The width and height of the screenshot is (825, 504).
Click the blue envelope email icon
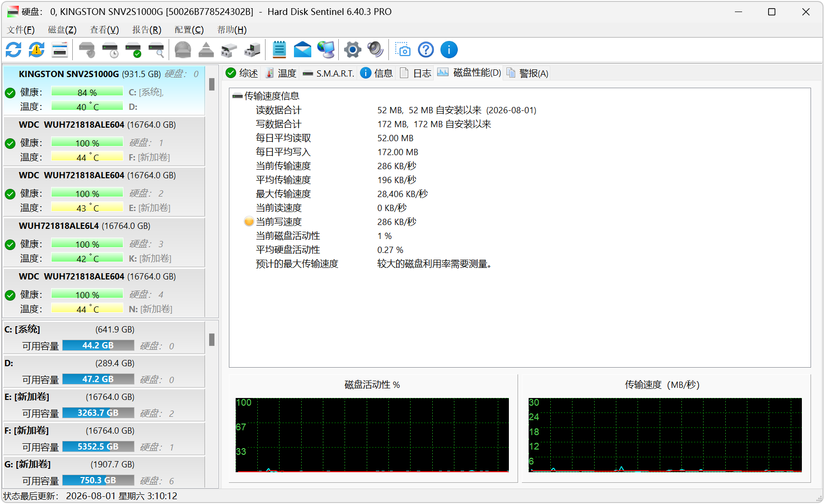(x=303, y=50)
